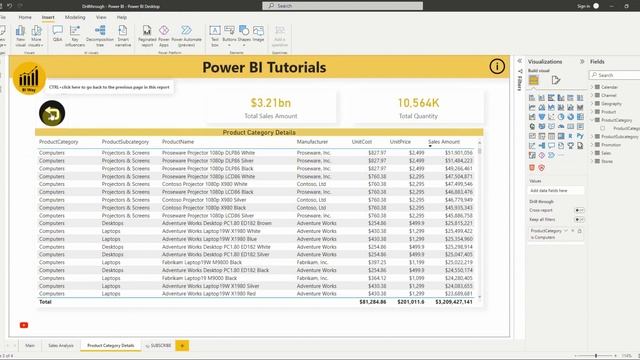The image size is (640, 360).
Task: Insert a New visual from the ribbon
Action: tap(20, 36)
